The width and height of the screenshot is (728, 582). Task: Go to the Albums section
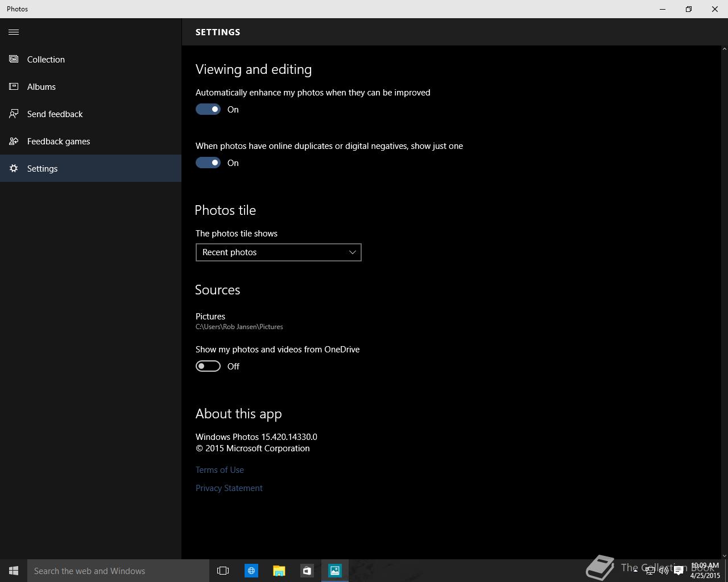point(90,86)
